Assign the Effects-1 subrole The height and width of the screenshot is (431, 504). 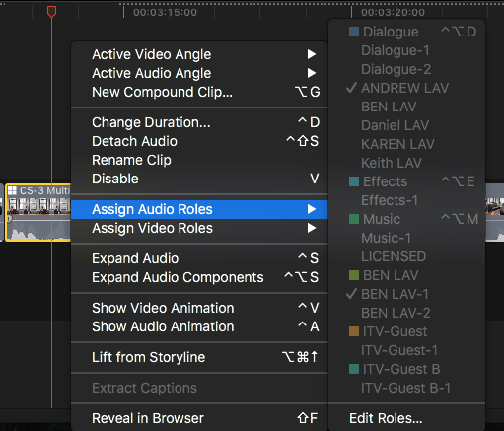coord(407,200)
